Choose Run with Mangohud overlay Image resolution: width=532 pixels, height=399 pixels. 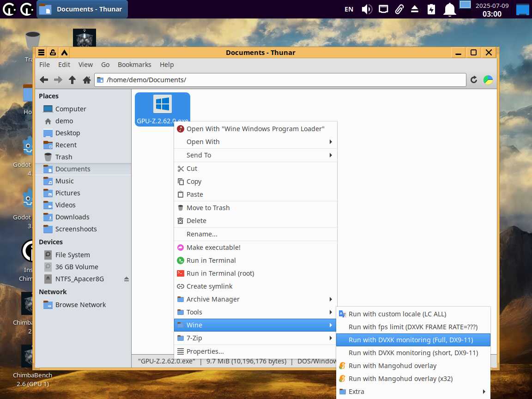pyautogui.click(x=413, y=366)
